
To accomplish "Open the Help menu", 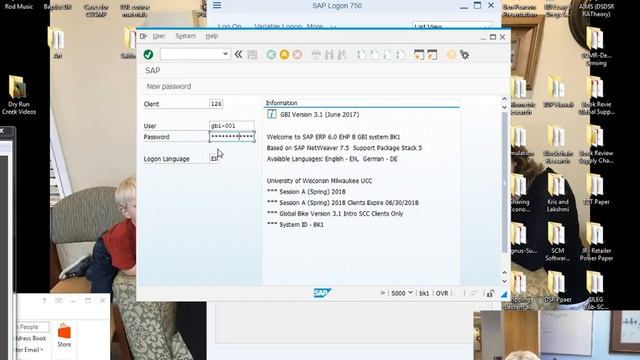I will [211, 36].
